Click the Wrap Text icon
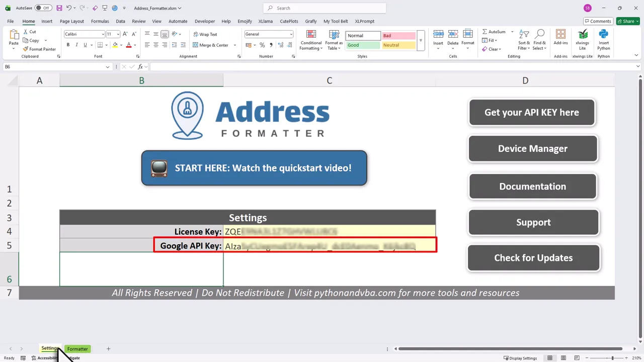 206,34
